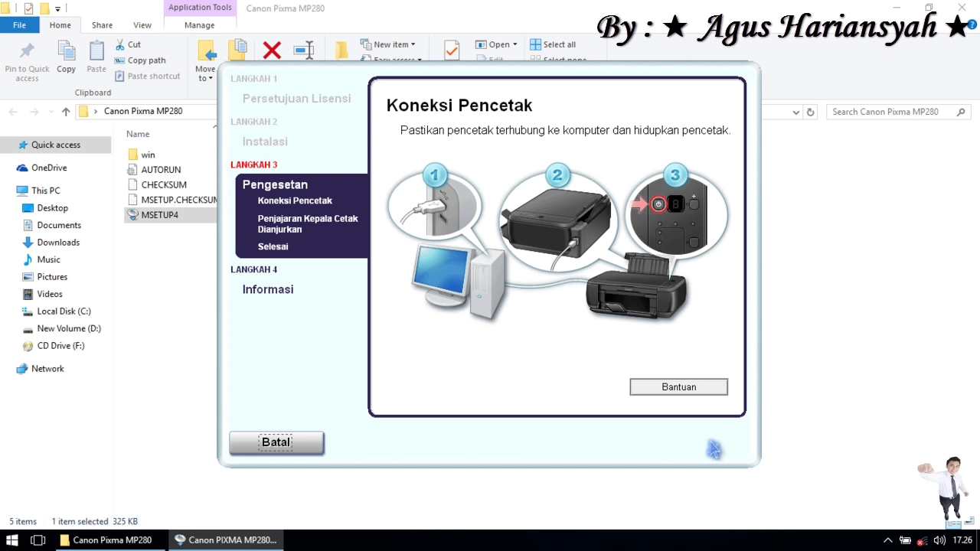Click the network tray icon
980x551 pixels.
pyautogui.click(x=922, y=540)
